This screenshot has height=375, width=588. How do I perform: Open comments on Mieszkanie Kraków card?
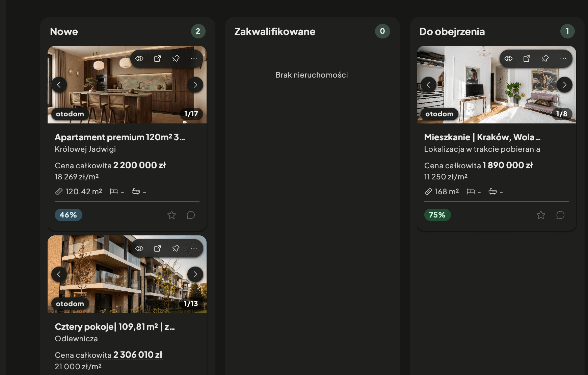tap(560, 215)
